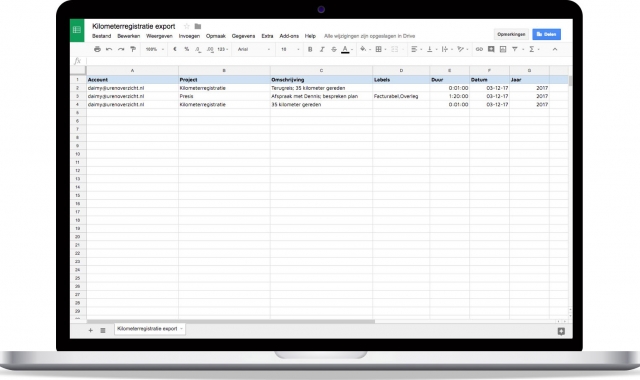Open the text color picker
The height and width of the screenshot is (380, 640).
coord(345,49)
